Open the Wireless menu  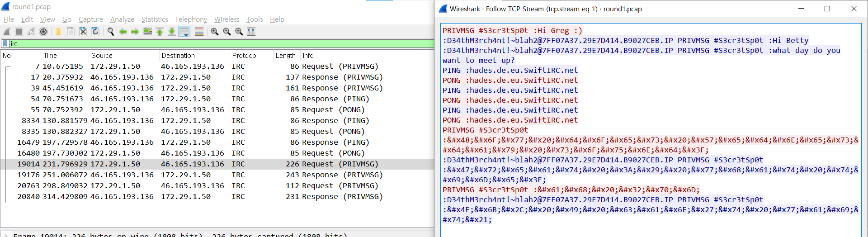click(x=226, y=19)
